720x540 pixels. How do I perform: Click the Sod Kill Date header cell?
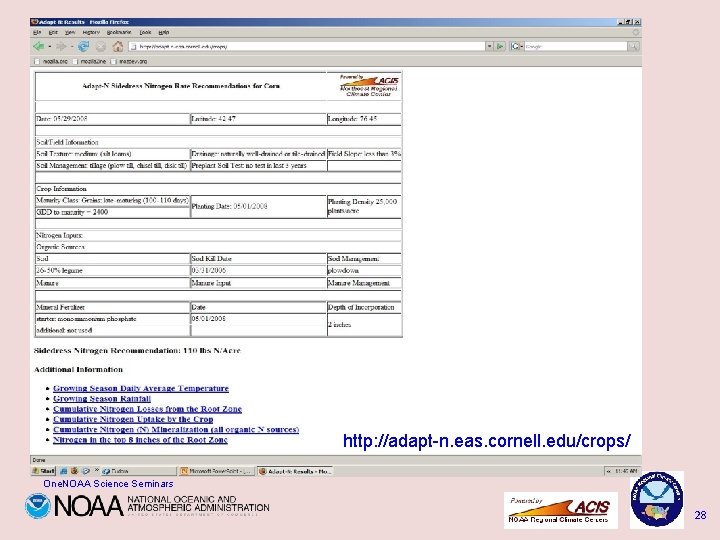point(258,259)
